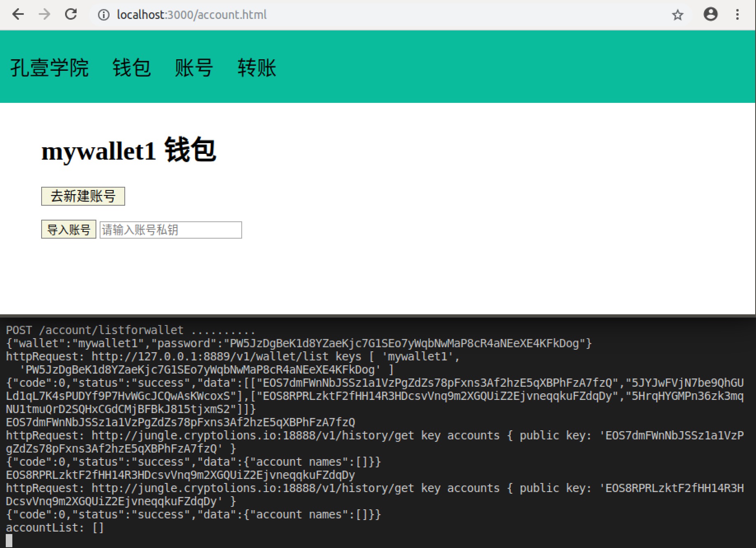This screenshot has height=548, width=756.
Task: Switch to the 钱包 navigation item
Action: [x=132, y=67]
